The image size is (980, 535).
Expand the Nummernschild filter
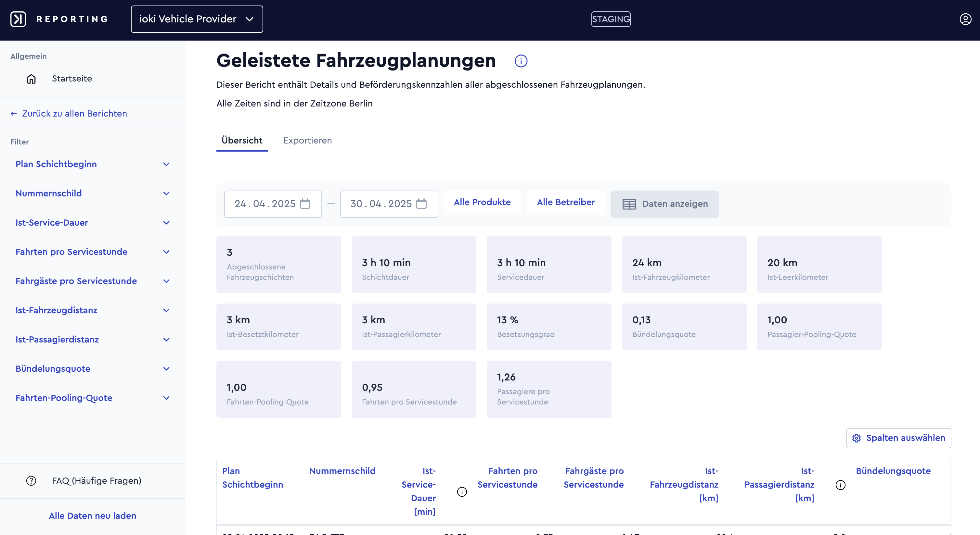[93, 193]
